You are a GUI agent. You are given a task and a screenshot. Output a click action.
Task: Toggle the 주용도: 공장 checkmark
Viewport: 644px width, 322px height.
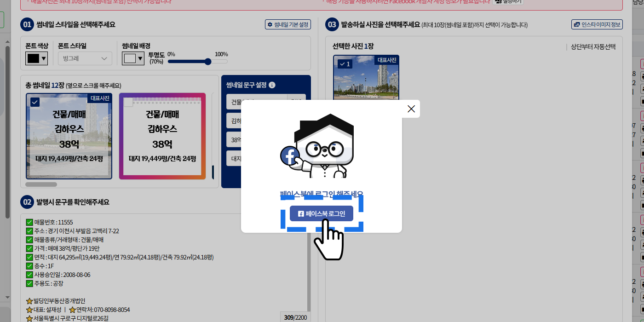pos(30,283)
